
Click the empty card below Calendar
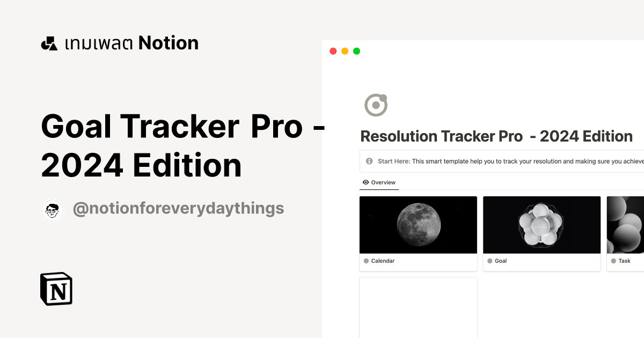point(418,307)
